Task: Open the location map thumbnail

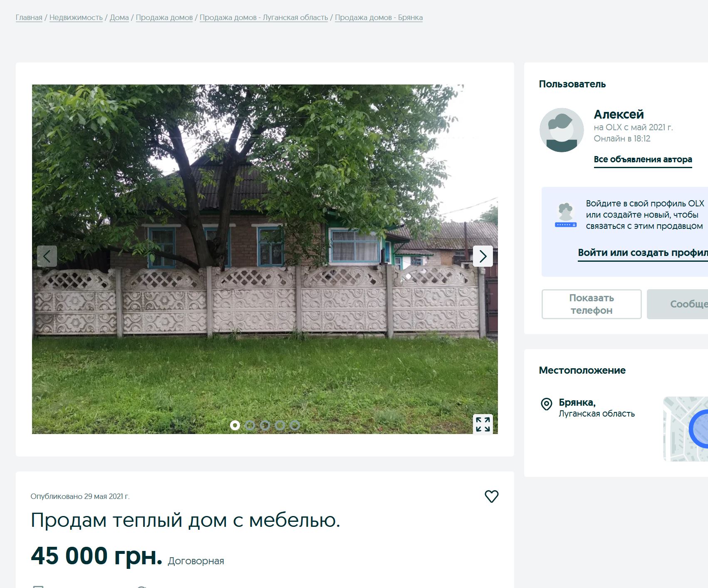Action: click(686, 429)
